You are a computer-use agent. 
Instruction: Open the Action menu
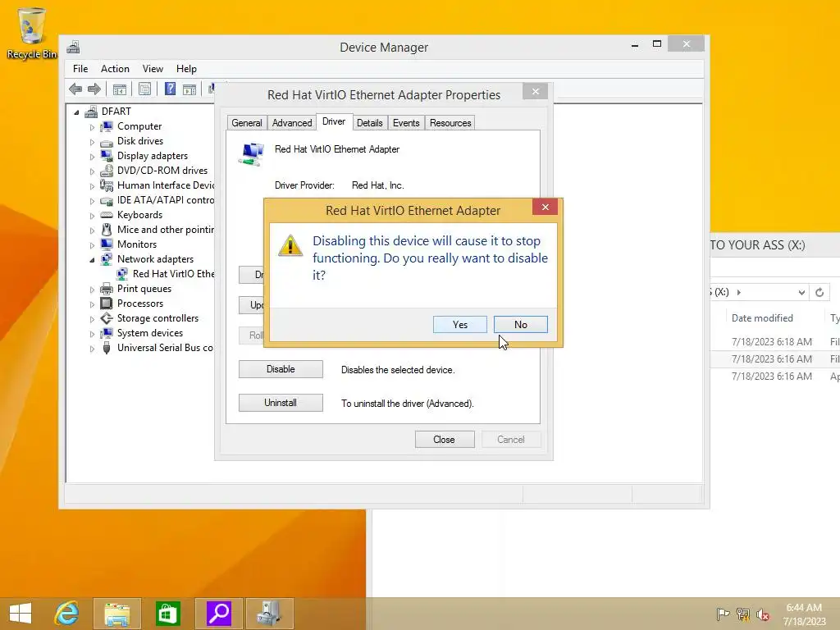pyautogui.click(x=115, y=69)
